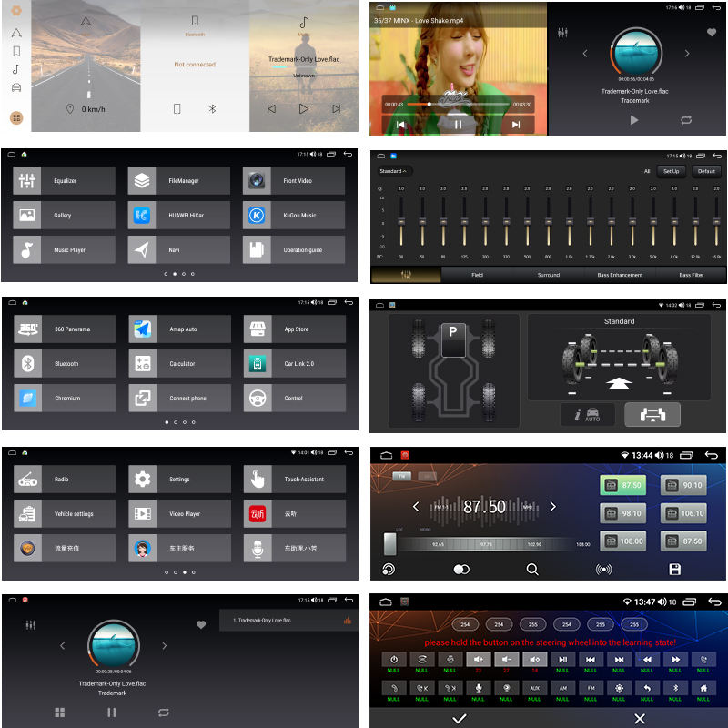Click the chassis view button in drive mode screen

pyautogui.click(x=652, y=414)
